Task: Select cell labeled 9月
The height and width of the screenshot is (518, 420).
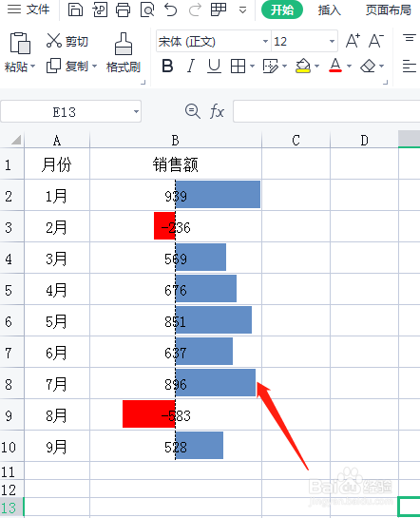Action: (x=57, y=447)
